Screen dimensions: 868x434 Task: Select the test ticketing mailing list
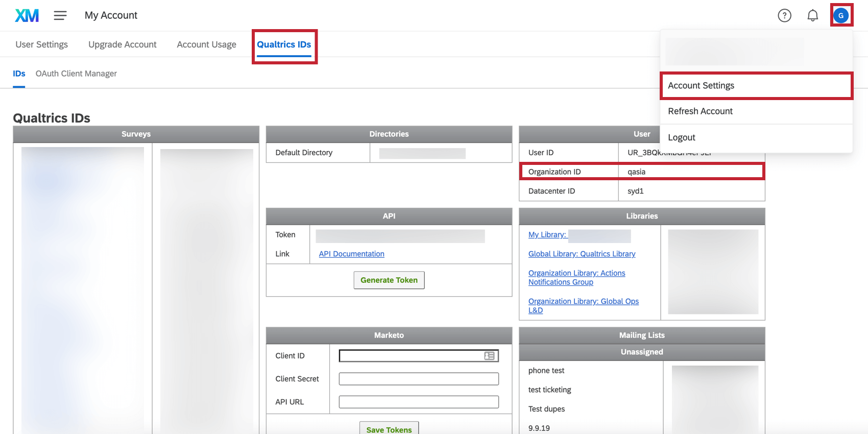(549, 390)
